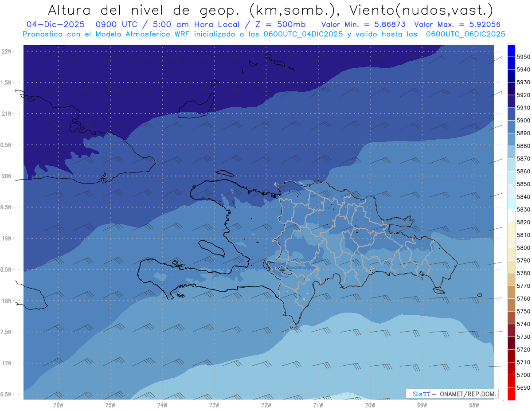The height and width of the screenshot is (411, 532).
Task: Click the 5720 legend value
Action: [x=524, y=349]
